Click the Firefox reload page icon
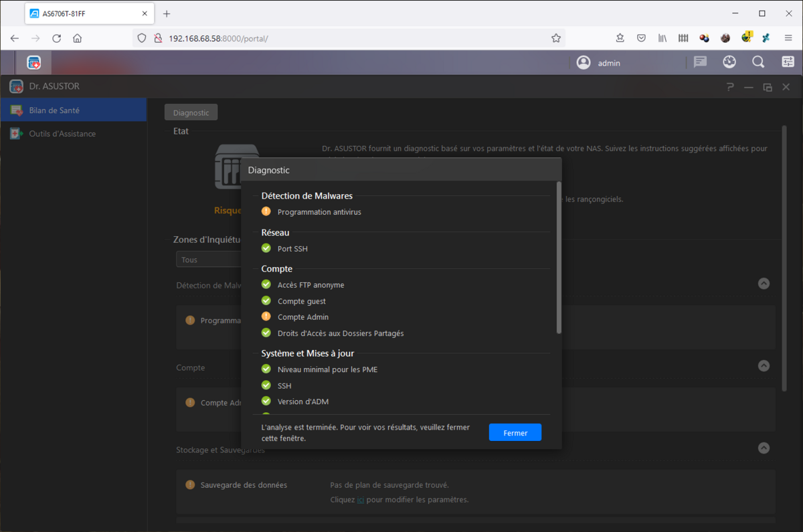The height and width of the screenshot is (532, 803). click(x=57, y=38)
